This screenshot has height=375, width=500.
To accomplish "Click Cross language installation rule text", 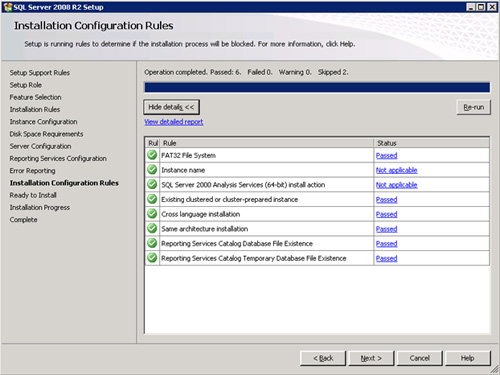I will [201, 214].
